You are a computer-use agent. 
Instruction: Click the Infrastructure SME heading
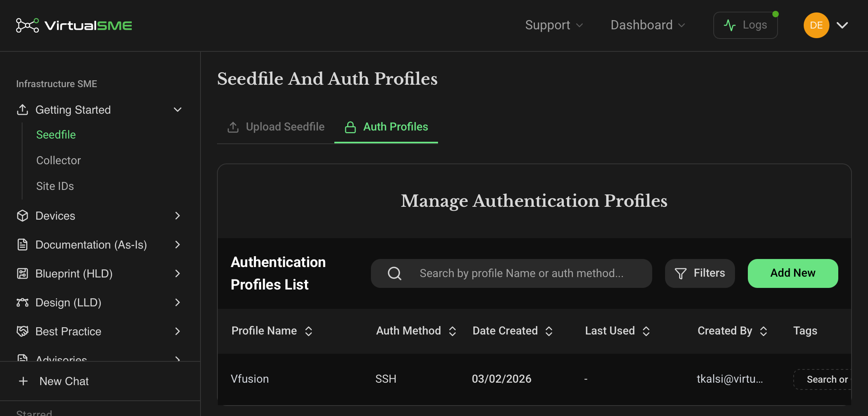pos(57,84)
